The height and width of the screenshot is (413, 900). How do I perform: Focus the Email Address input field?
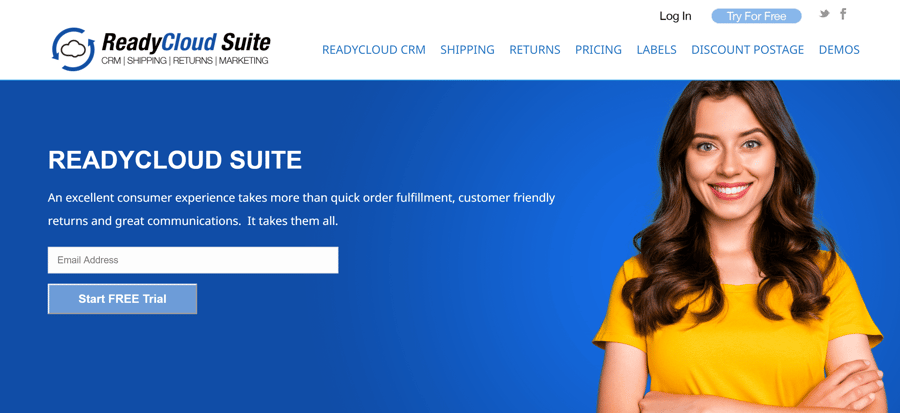193,260
